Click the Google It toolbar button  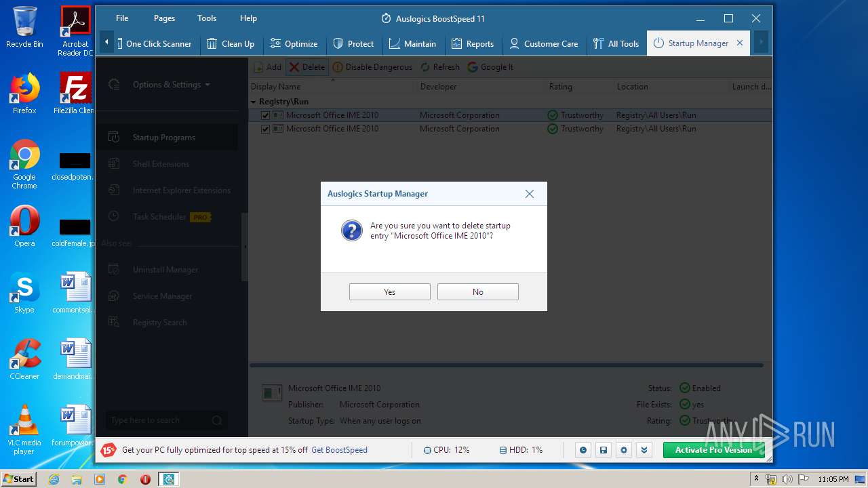(x=490, y=67)
